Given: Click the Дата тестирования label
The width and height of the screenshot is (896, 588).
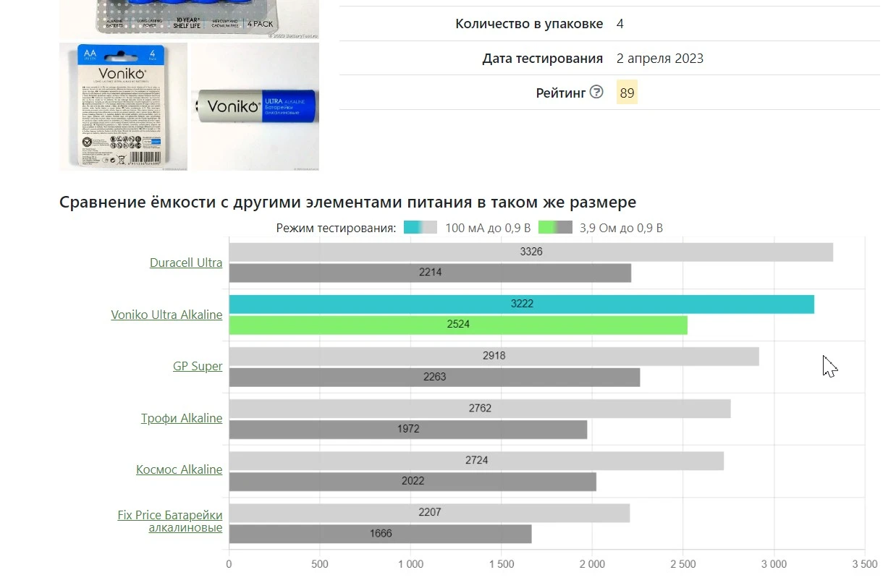Looking at the screenshot, I should click(543, 59).
